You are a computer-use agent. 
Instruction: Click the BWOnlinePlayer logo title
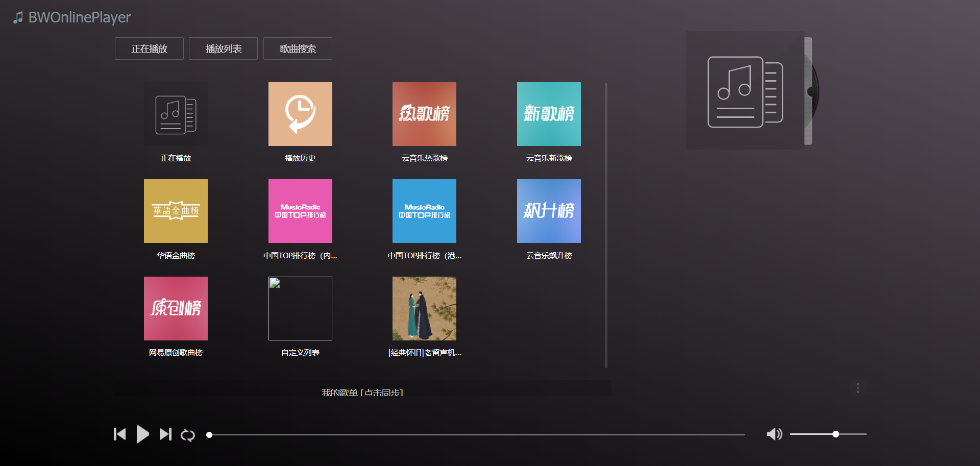tap(72, 17)
